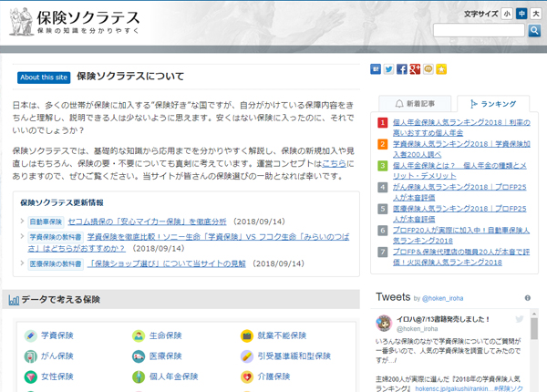The image size is (547, 392).
Task: Bookmark with Hatena B! icon
Action: pos(376,69)
